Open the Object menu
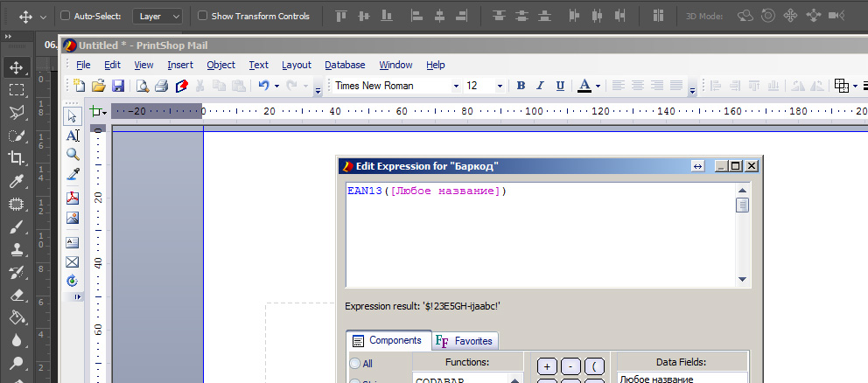The image size is (868, 383). click(x=220, y=65)
